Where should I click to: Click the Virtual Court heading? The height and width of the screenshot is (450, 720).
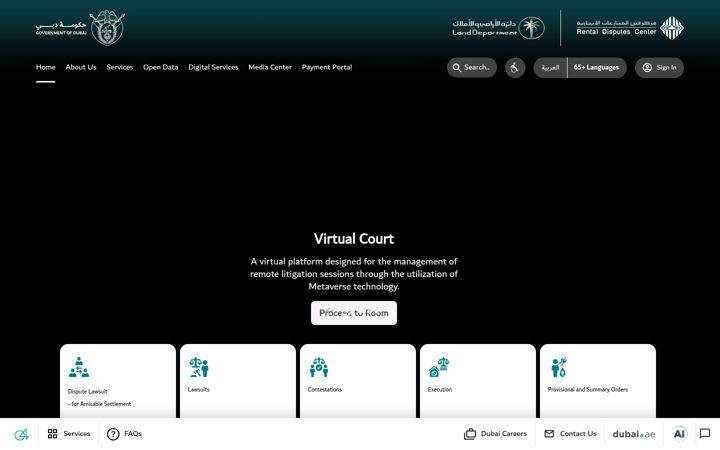coord(354,239)
